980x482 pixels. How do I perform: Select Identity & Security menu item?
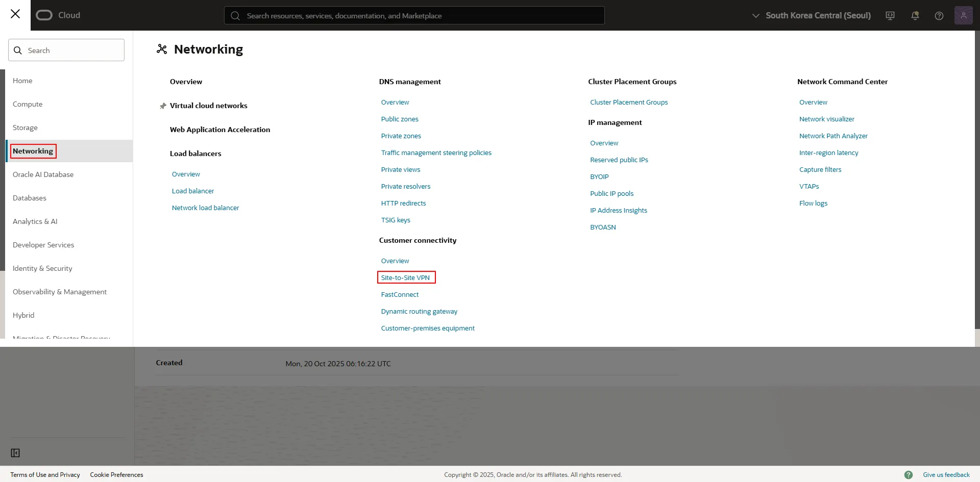tap(42, 268)
